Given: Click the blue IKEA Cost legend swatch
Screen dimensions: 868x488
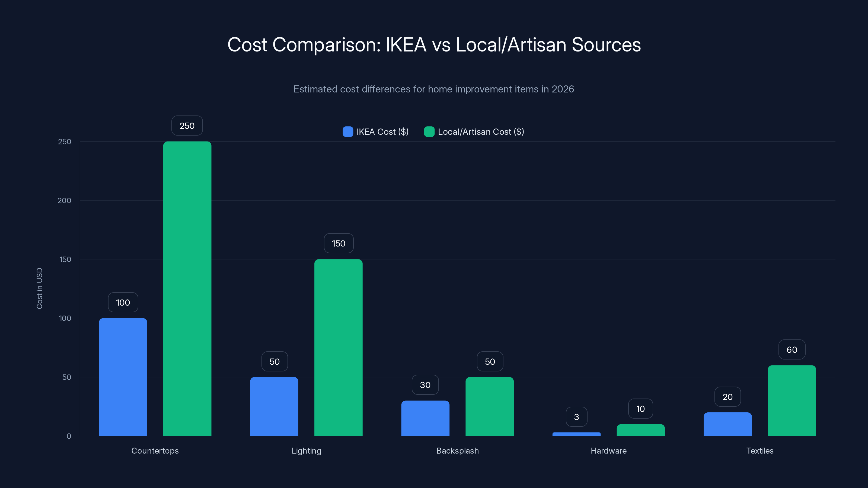Looking at the screenshot, I should coord(348,132).
